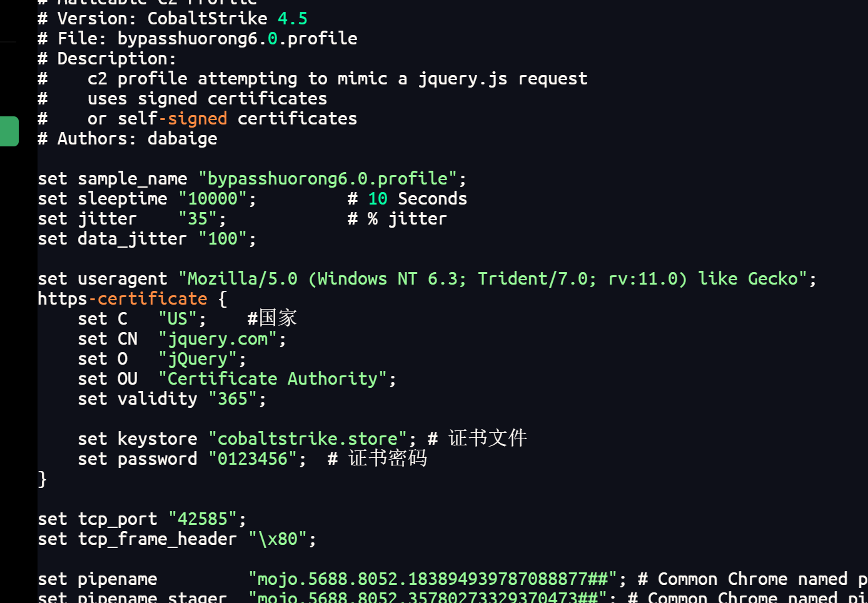Viewport: 868px width, 603px height.
Task: Click the password value "0123456"
Action: point(253,459)
